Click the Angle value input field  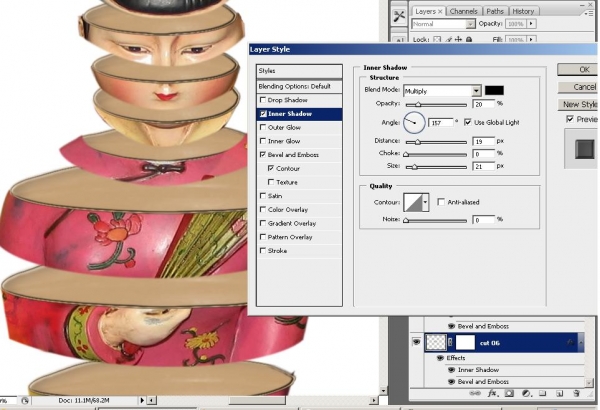click(x=440, y=123)
